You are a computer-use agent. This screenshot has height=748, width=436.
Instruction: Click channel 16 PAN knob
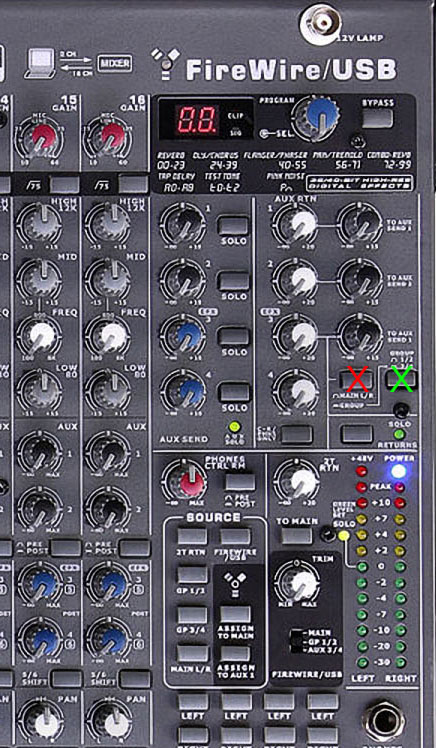(x=114, y=725)
